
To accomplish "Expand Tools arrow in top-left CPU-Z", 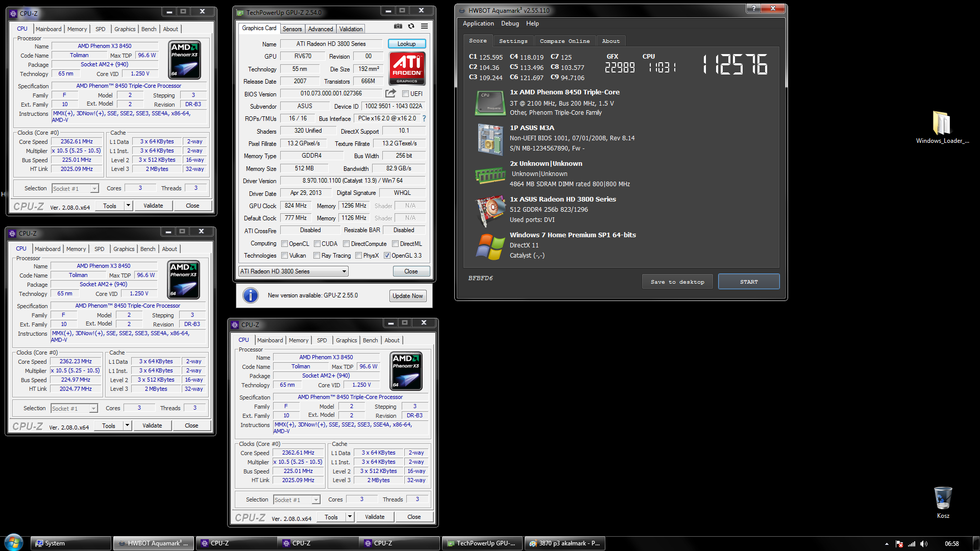I will 128,206.
